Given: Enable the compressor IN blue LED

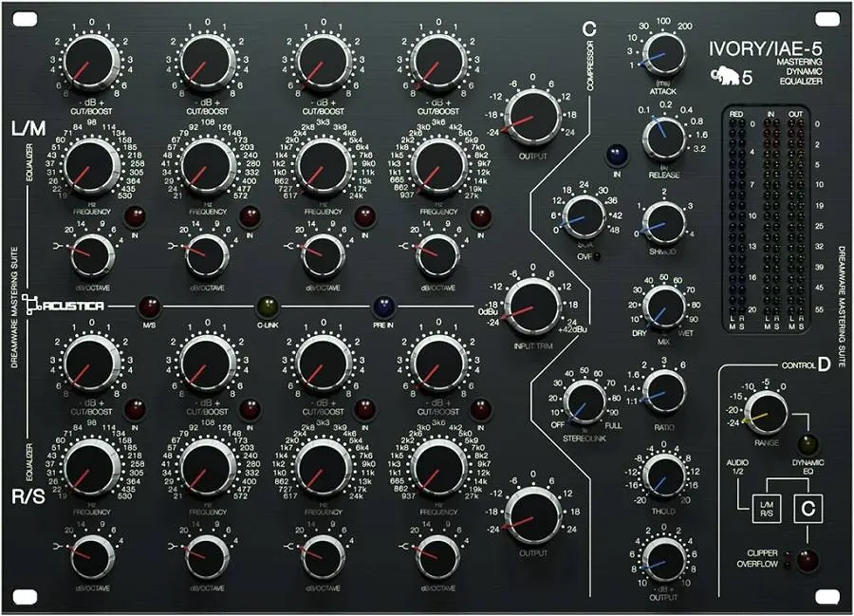Looking at the screenshot, I should [x=617, y=155].
